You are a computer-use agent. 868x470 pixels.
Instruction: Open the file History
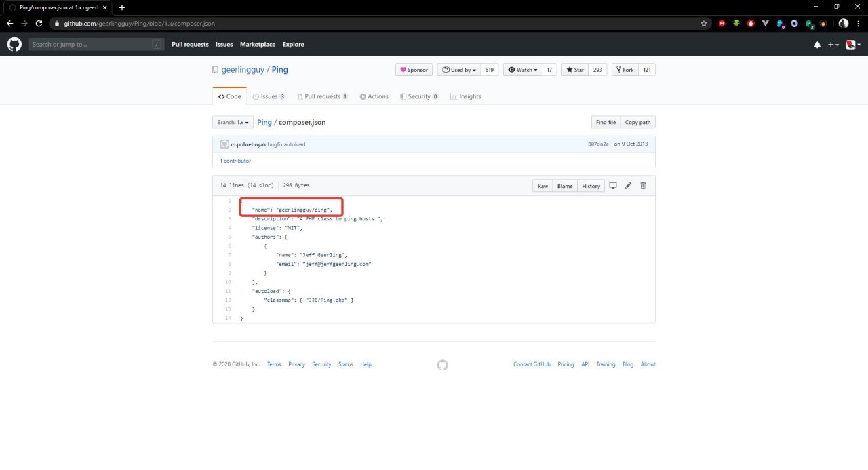click(591, 186)
